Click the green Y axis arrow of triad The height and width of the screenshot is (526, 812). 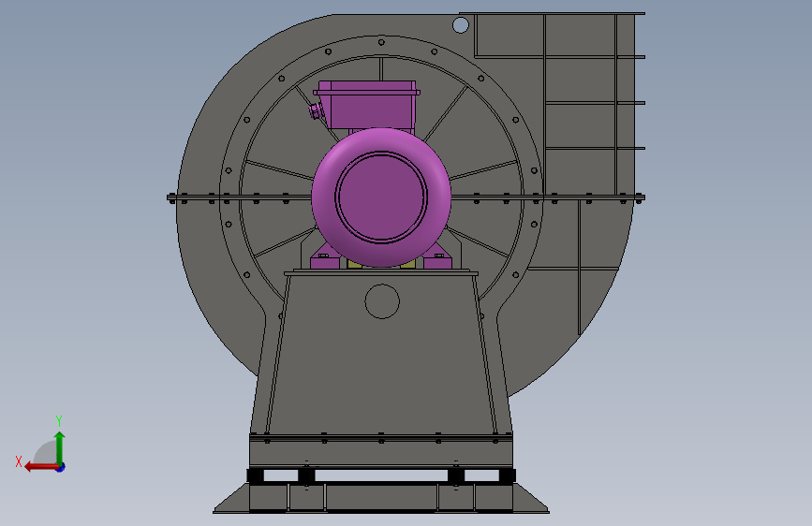(60, 447)
